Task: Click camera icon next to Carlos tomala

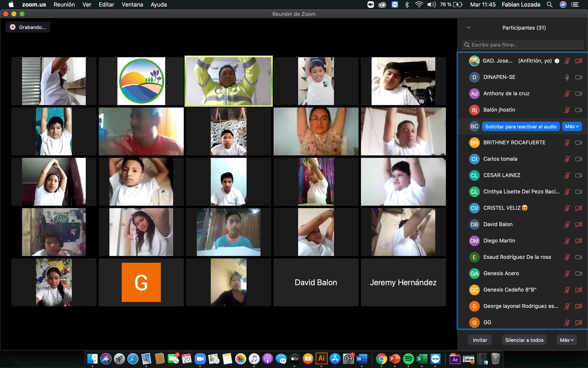Action: 579,159
